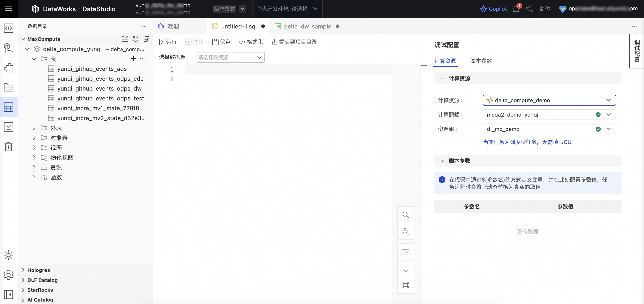Zoom out the editor view

coord(405,231)
